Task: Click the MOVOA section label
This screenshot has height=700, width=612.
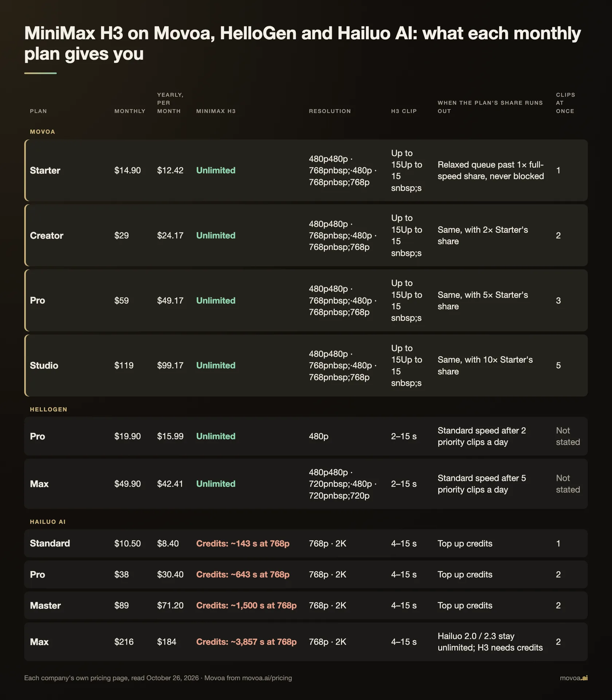Action: pyautogui.click(x=42, y=132)
